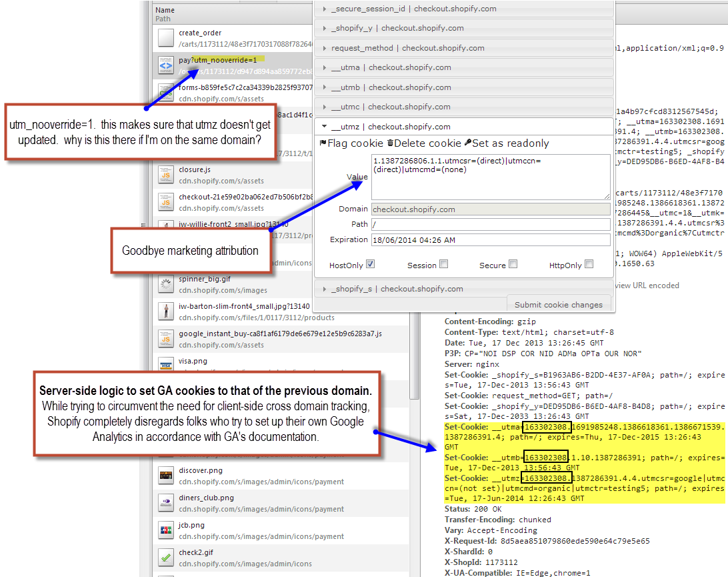
Task: Select google_instant_buy-ca8f1af6179 js request
Action: point(281,339)
